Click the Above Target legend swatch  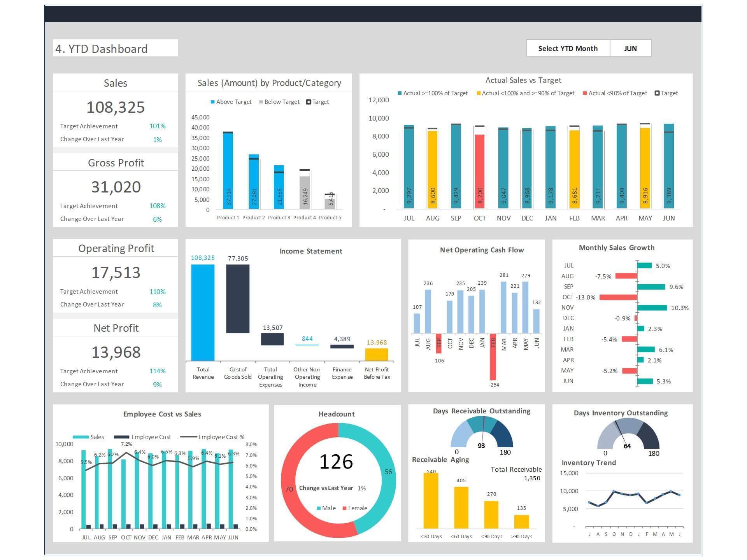pyautogui.click(x=212, y=102)
